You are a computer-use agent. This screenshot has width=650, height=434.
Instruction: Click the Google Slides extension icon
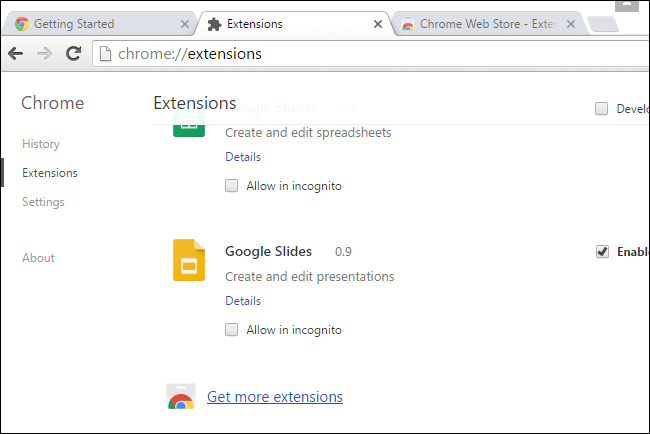click(189, 260)
